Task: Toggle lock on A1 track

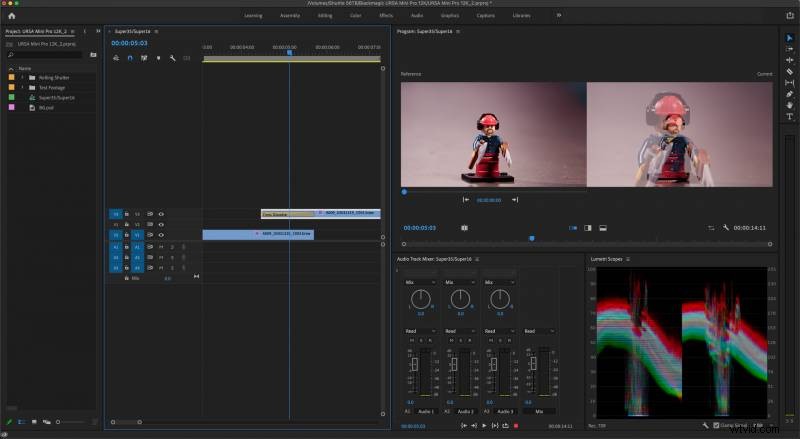Action: [127, 247]
